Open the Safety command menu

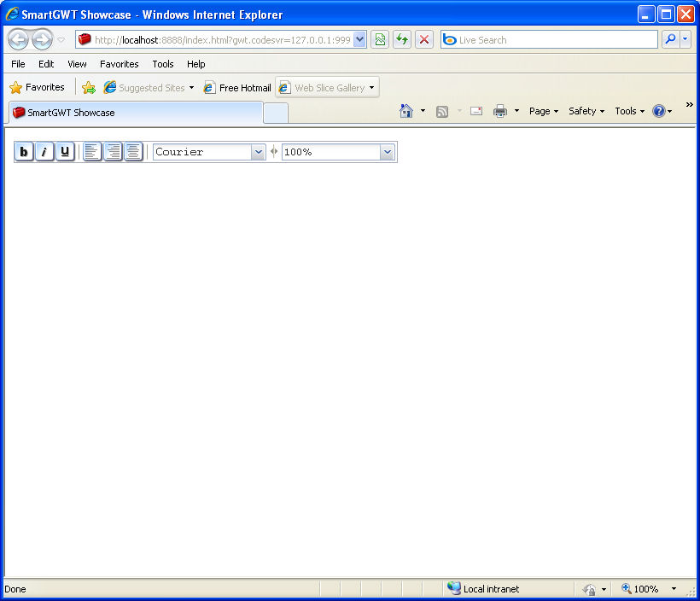point(586,111)
